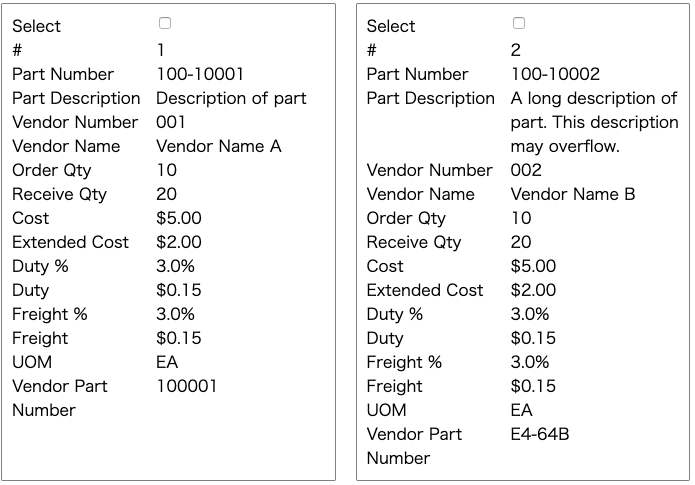Viewport: 695px width, 485px height.
Task: Click vendor part number E4-64B
Action: coord(540,434)
